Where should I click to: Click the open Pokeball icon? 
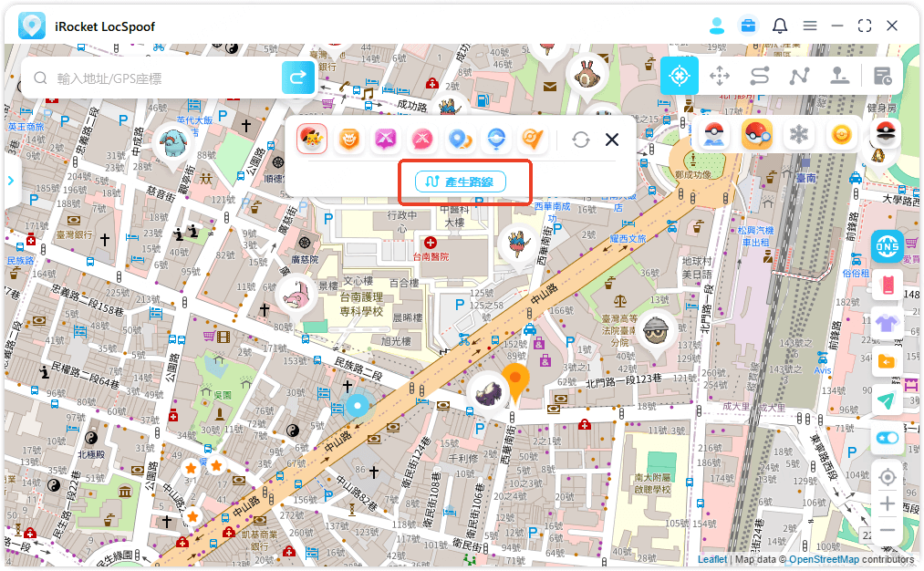click(885, 132)
